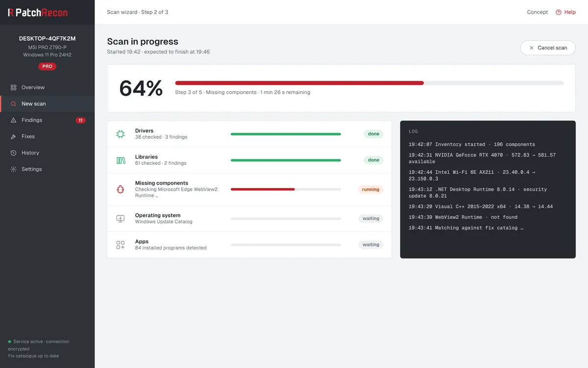The image size is (588, 368).
Task: Click the 64% progress figure
Action: 141,88
